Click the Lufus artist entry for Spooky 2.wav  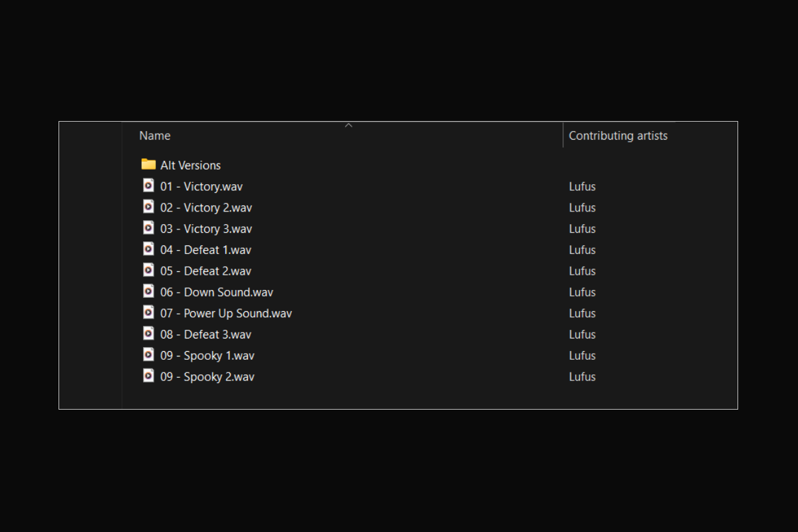pyautogui.click(x=583, y=376)
